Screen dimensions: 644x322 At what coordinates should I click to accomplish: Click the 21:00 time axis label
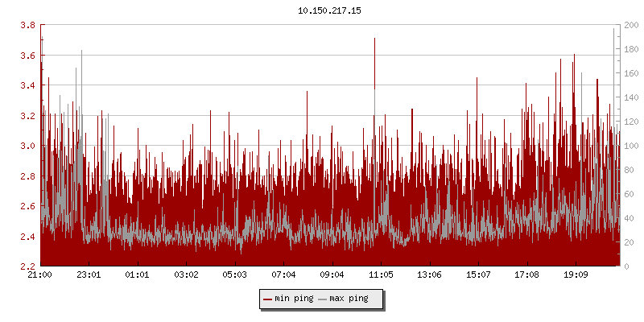[x=40, y=275]
